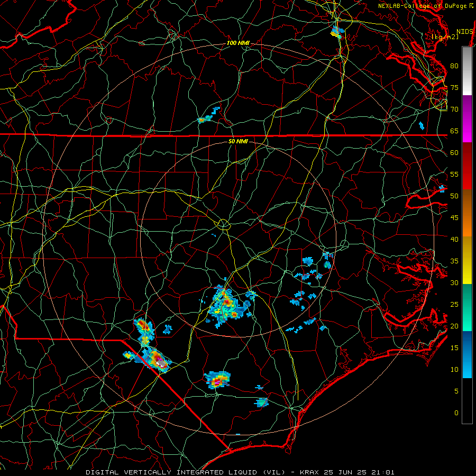Click the 55 value on the VIL scale
Viewport: 476px width, 476px height.
pos(454,175)
